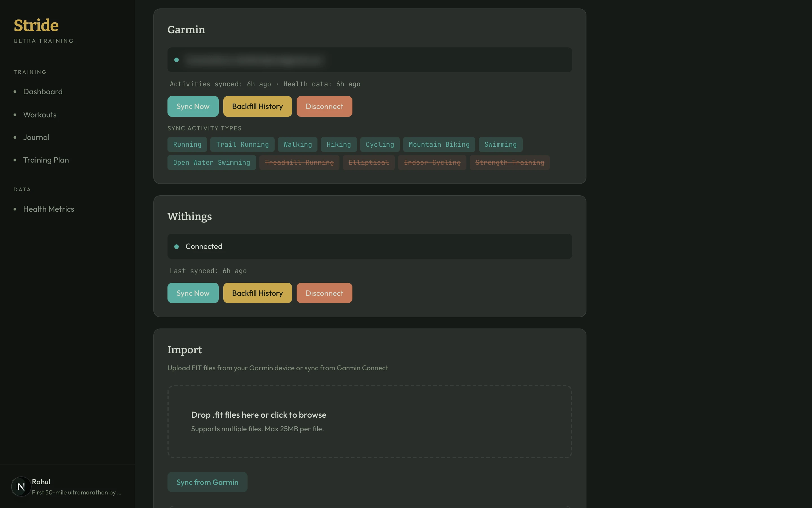Enable the Elliptical activity type
Viewport: 812px width, 508px height.
(369, 163)
